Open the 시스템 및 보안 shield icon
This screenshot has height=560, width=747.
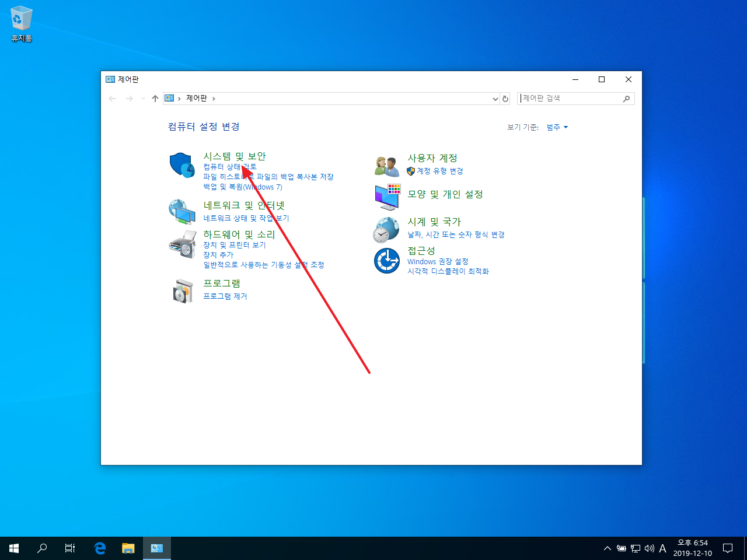tap(182, 166)
